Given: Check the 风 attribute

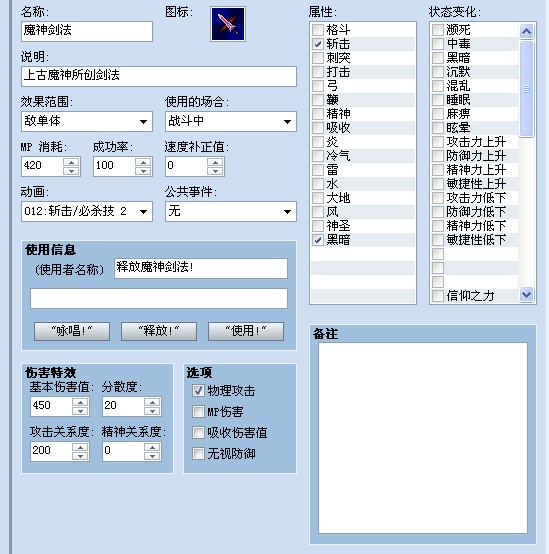Looking at the screenshot, I should (318, 212).
